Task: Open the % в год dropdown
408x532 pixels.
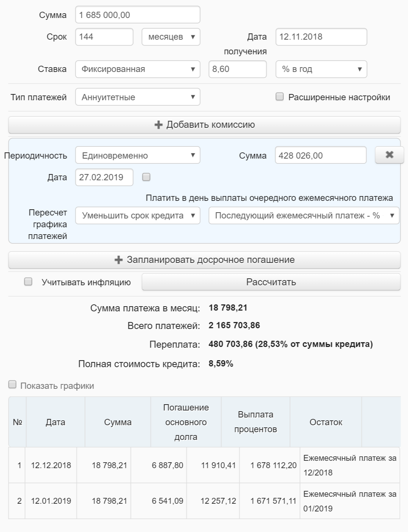Action: pos(321,69)
